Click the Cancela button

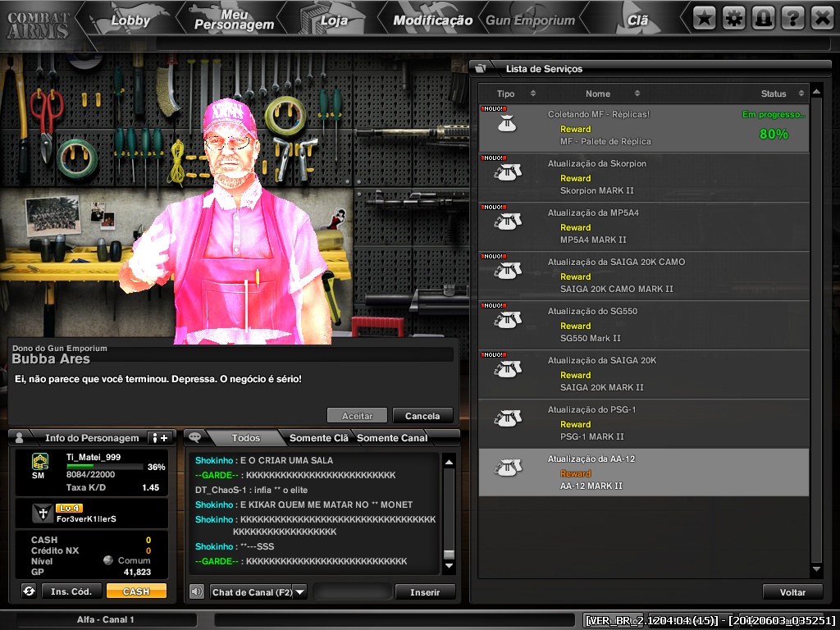click(422, 416)
